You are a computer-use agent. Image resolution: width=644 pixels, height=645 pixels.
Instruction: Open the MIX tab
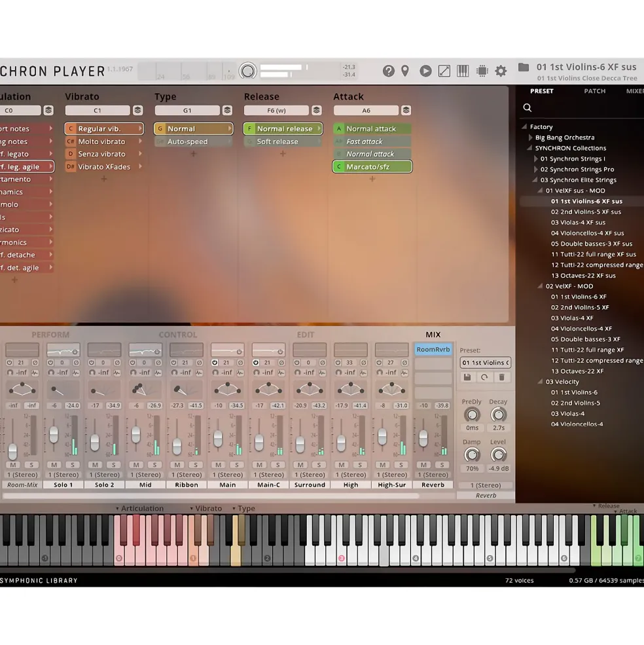433,335
